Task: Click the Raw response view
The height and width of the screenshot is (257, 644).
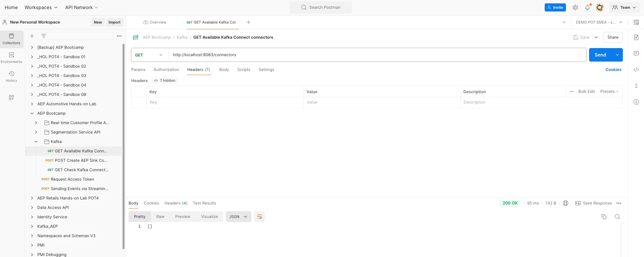Action: pos(160,217)
